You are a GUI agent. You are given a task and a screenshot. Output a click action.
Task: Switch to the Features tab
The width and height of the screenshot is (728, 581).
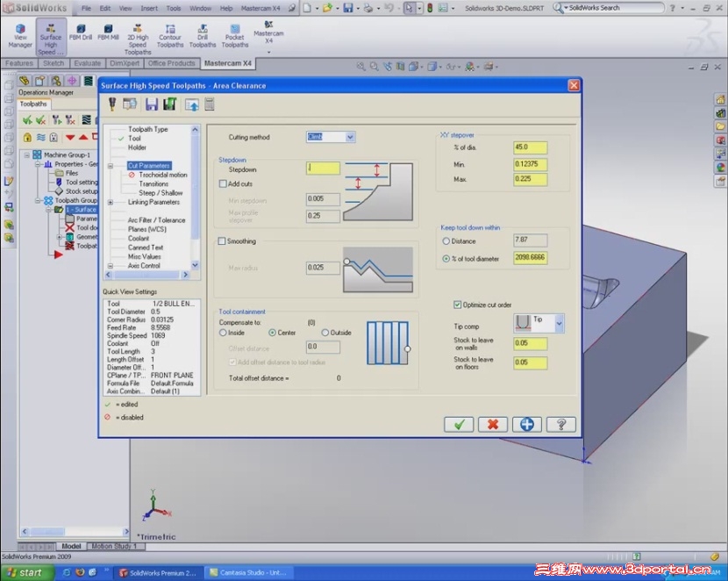[x=19, y=63]
